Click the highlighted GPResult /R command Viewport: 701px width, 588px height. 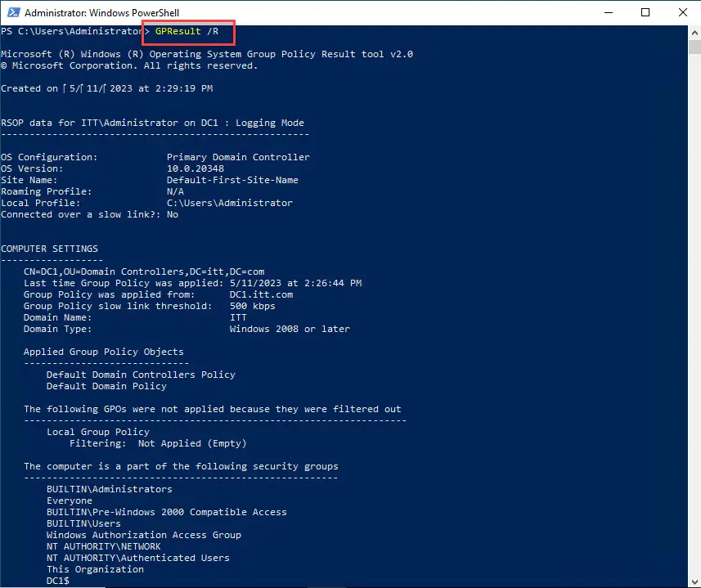pyautogui.click(x=187, y=32)
